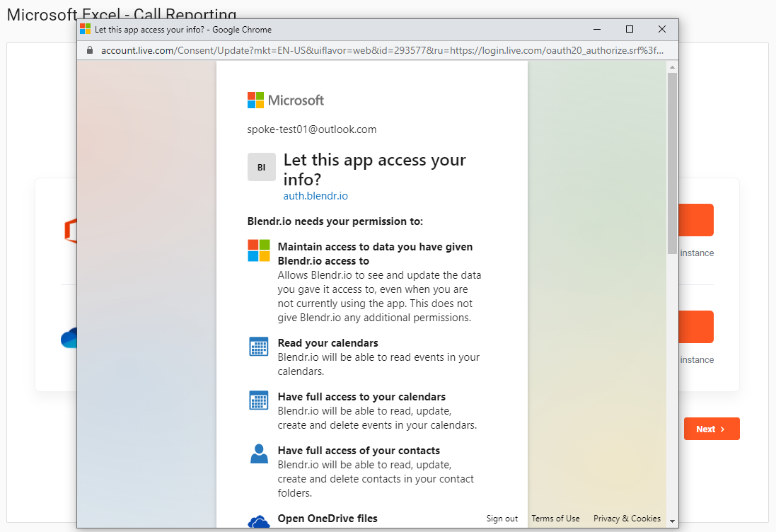Click 'Blendr.io needs your permission to:' text
Viewport: 776px width, 532px height.
[335, 221]
